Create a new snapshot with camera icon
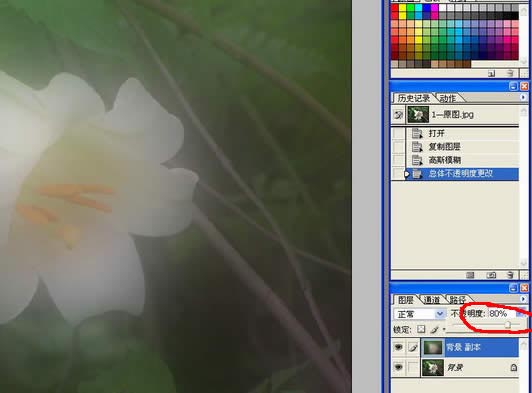532x393 pixels. (x=491, y=275)
